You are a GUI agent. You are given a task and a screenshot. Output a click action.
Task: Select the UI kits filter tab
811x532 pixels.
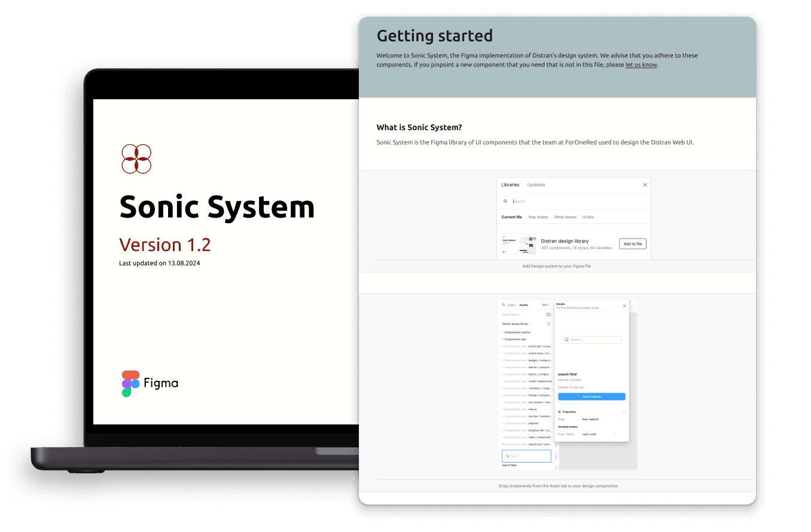pos(588,217)
